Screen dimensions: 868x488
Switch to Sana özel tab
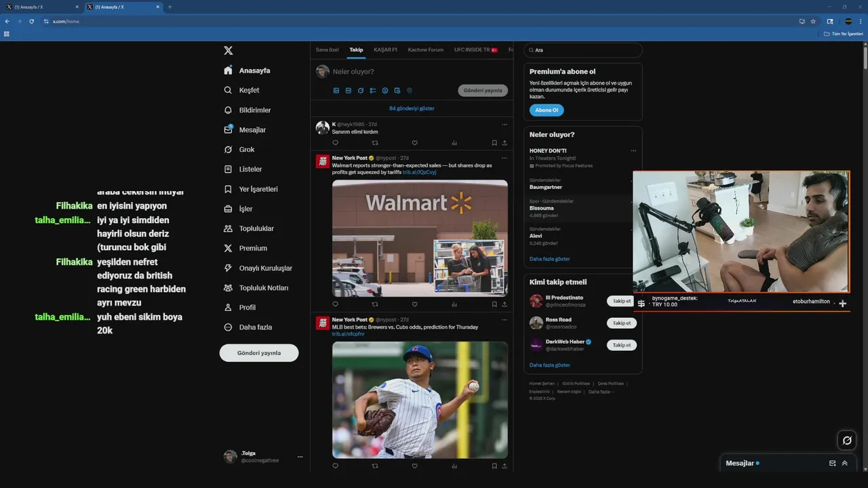327,49
